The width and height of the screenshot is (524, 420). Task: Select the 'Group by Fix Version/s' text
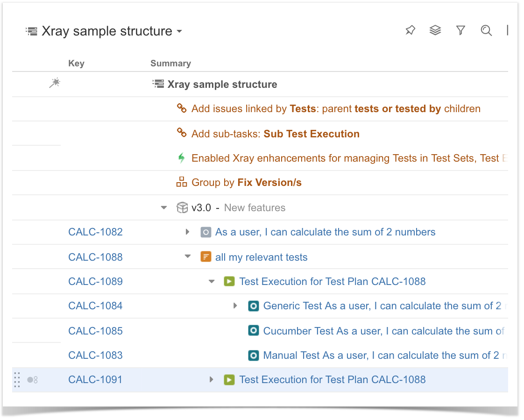pyautogui.click(x=246, y=182)
